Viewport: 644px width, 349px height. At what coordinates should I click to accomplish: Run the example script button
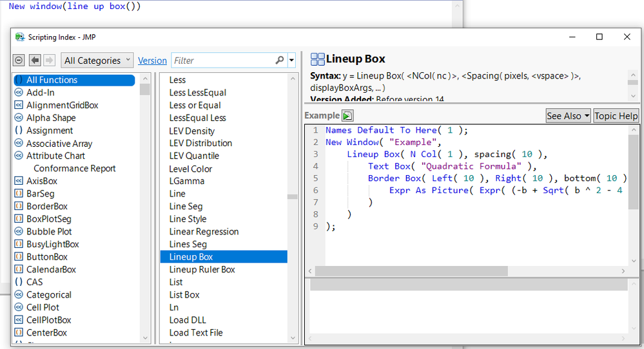348,116
